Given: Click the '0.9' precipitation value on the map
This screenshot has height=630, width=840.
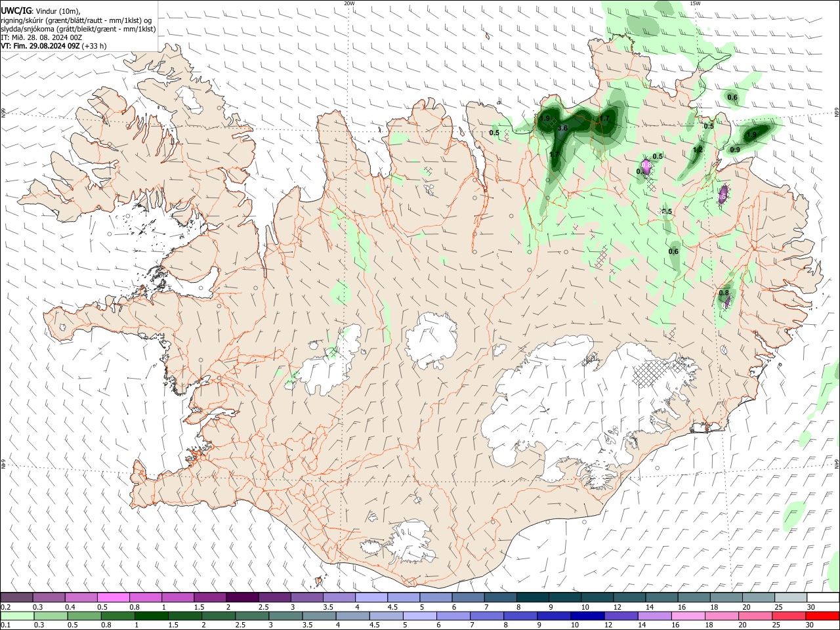Looking at the screenshot, I should click(x=735, y=150).
